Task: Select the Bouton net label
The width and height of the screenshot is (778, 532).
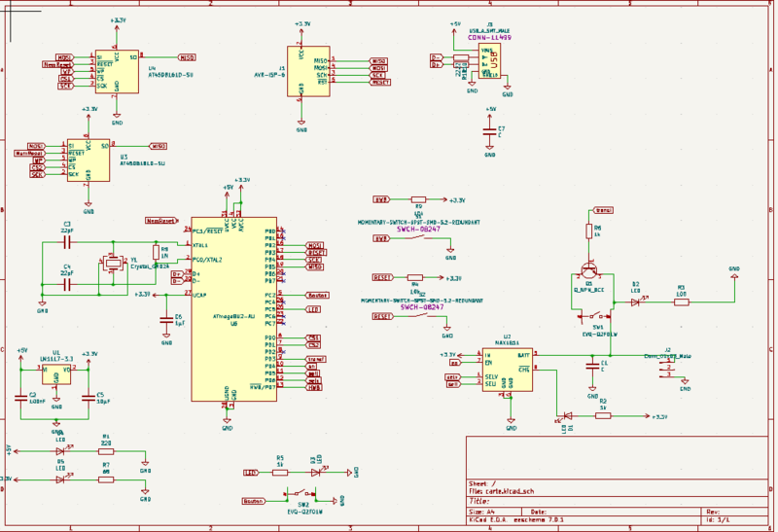Action: pos(253,500)
